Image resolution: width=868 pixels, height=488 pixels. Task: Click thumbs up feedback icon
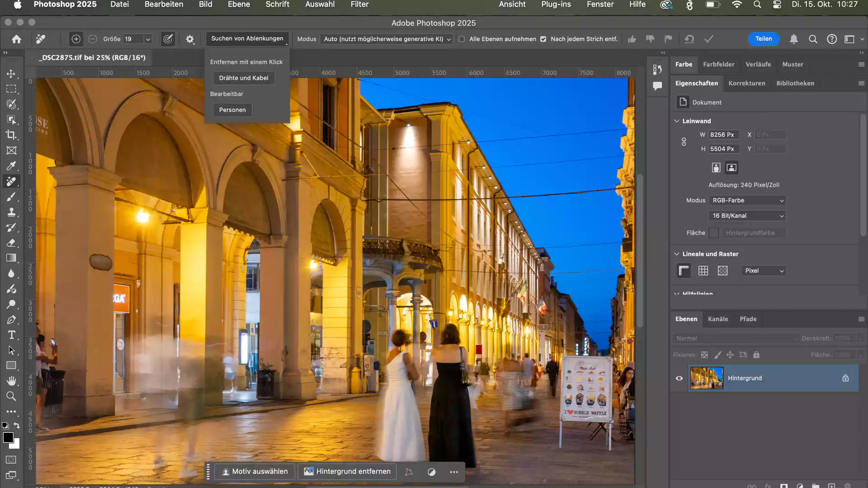632,39
